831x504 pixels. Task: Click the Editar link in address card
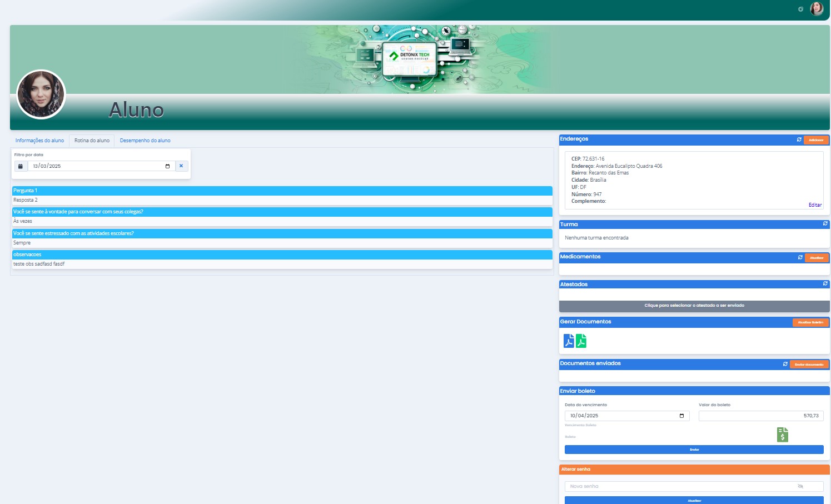point(815,205)
